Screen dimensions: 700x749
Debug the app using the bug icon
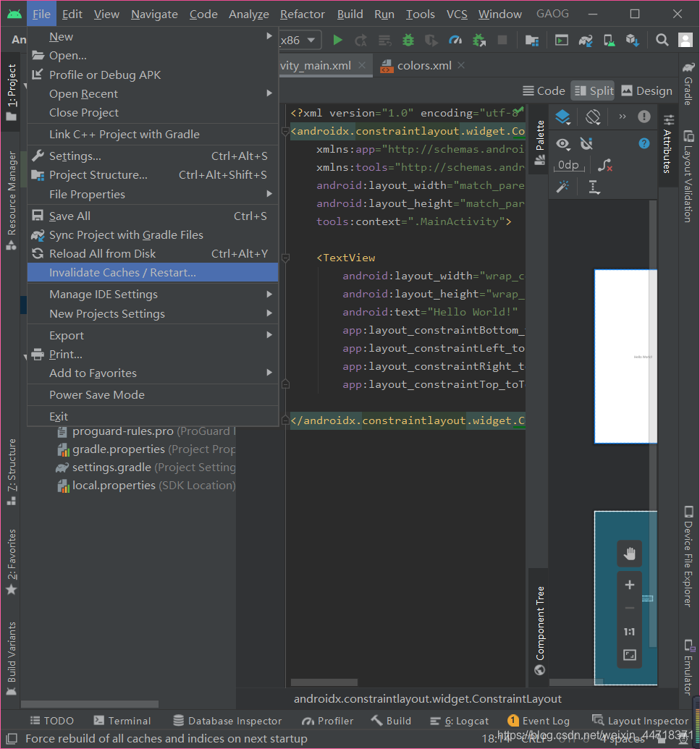tap(408, 40)
